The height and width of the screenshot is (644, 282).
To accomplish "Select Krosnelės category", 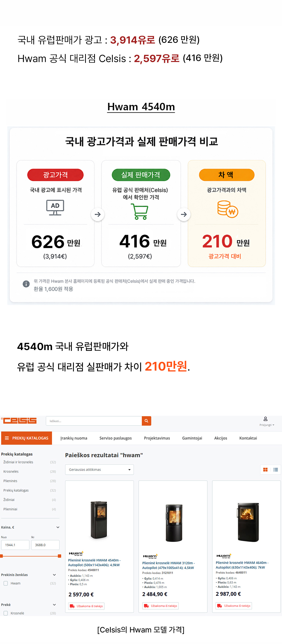I will [29, 471].
